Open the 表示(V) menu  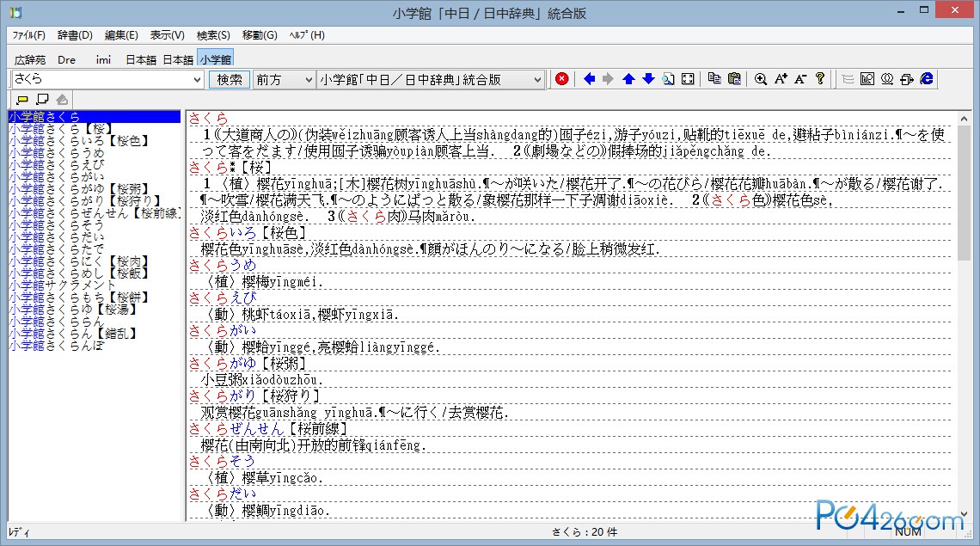click(x=167, y=35)
